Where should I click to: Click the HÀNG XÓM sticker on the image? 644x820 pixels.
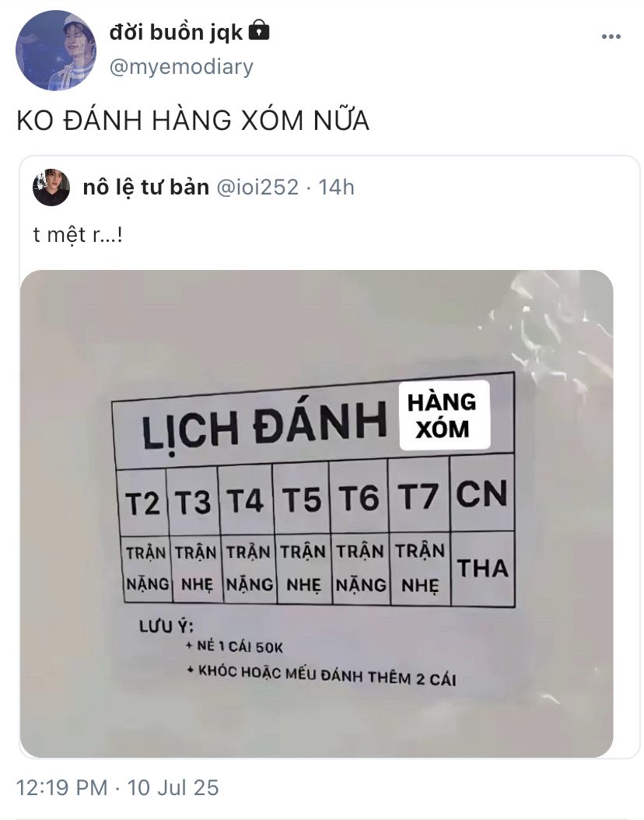444,415
